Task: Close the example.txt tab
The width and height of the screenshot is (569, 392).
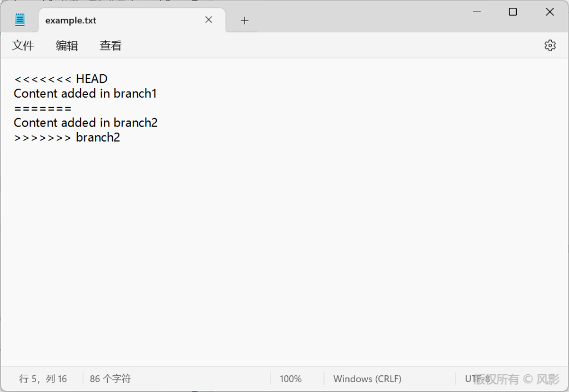Action: [208, 20]
